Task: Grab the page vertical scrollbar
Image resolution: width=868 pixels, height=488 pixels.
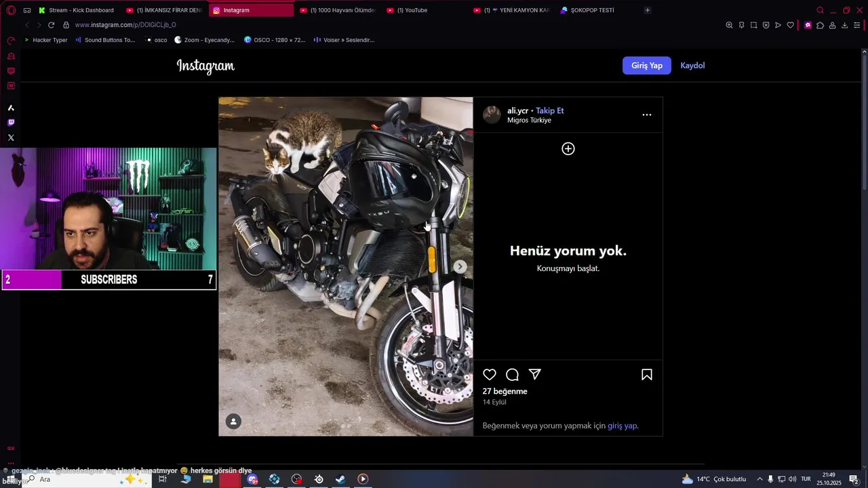Action: click(864, 122)
